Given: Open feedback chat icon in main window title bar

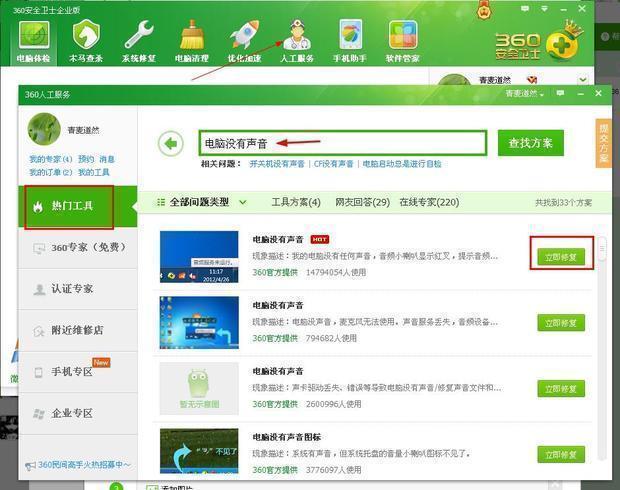Looking at the screenshot, I should tap(525, 8).
